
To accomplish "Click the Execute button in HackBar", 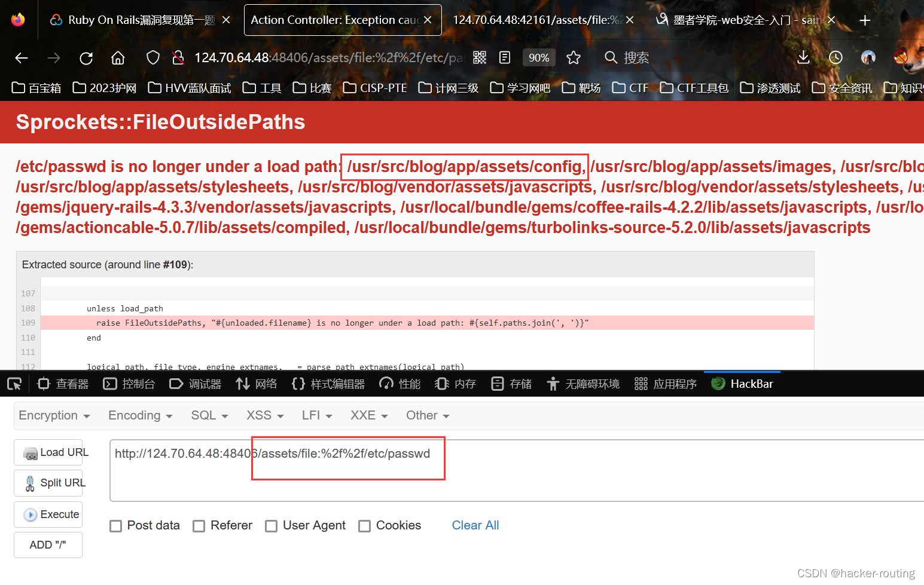I will tap(48, 514).
